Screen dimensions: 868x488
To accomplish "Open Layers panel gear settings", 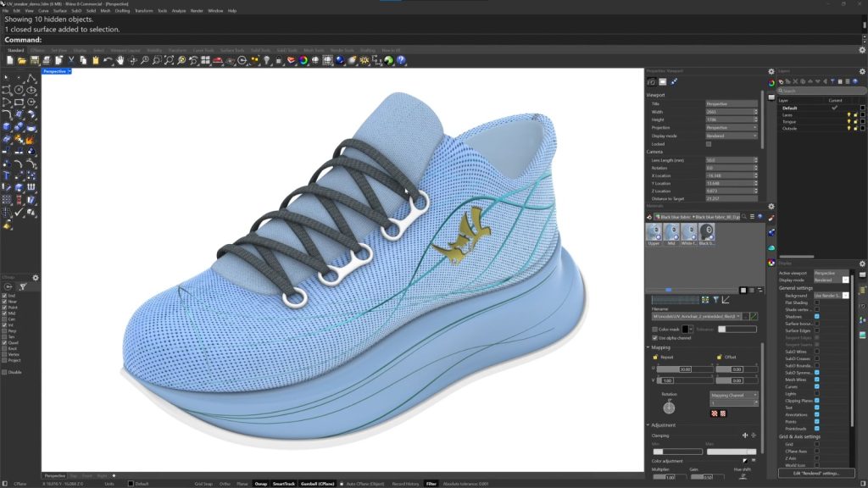I will 862,71.
